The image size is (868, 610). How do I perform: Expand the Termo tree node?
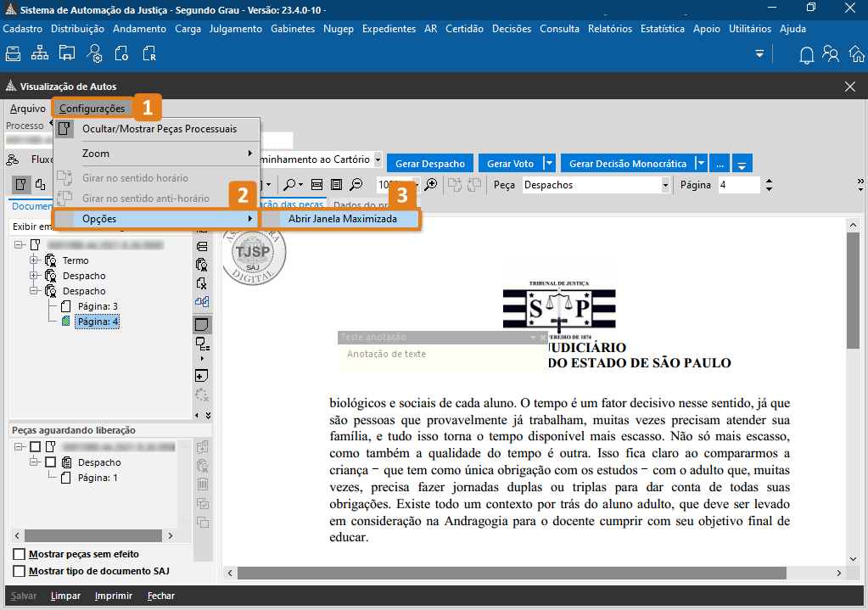tap(34, 260)
